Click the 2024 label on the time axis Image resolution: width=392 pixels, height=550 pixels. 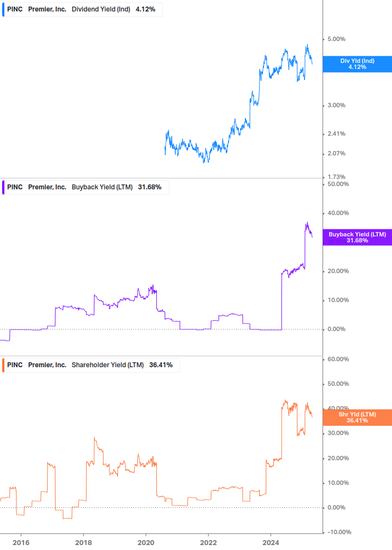click(271, 543)
